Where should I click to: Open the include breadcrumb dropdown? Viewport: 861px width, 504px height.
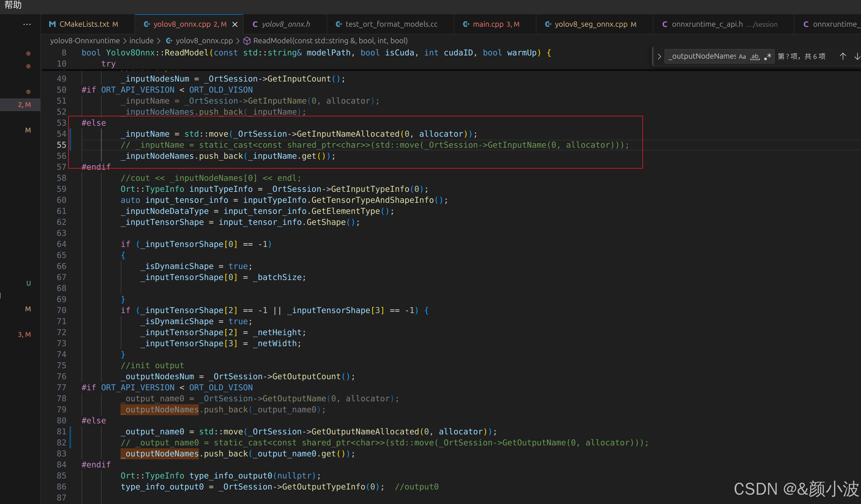tap(141, 41)
